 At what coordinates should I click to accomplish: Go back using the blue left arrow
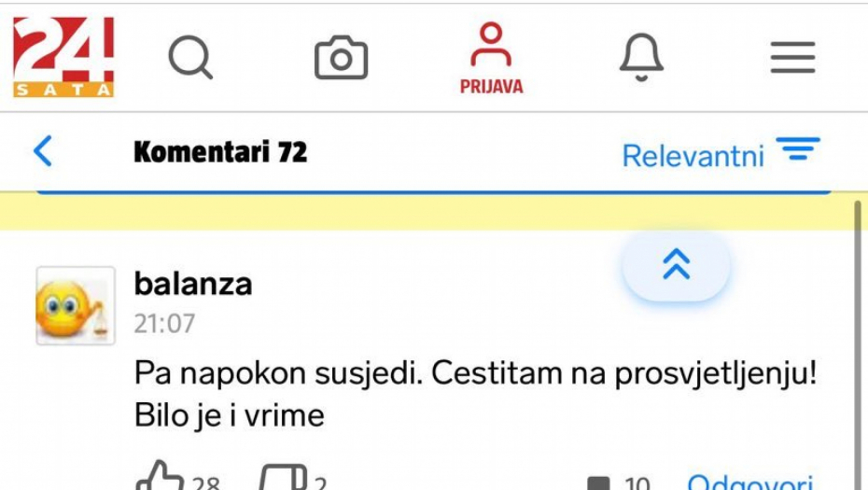(43, 150)
